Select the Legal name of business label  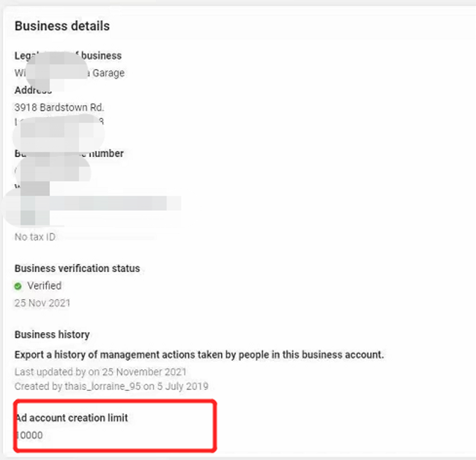point(68,56)
